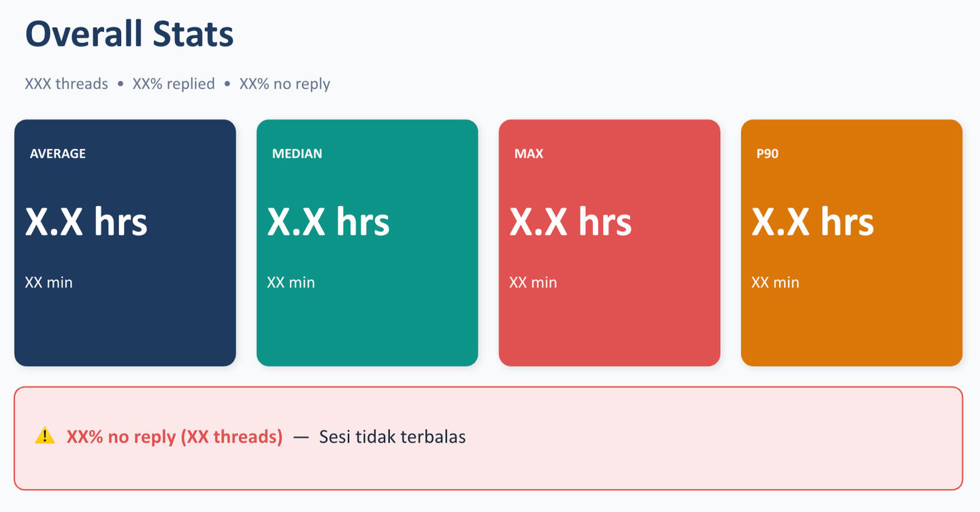Click the XXX threads summary text

[x=67, y=84]
